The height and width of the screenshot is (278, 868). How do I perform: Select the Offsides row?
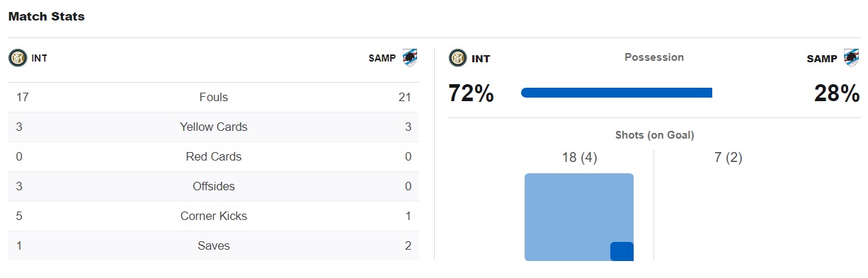point(213,187)
